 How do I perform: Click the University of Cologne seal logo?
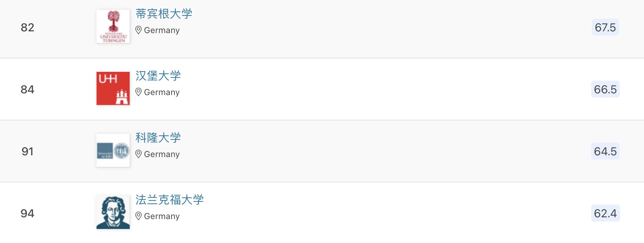[x=113, y=150]
